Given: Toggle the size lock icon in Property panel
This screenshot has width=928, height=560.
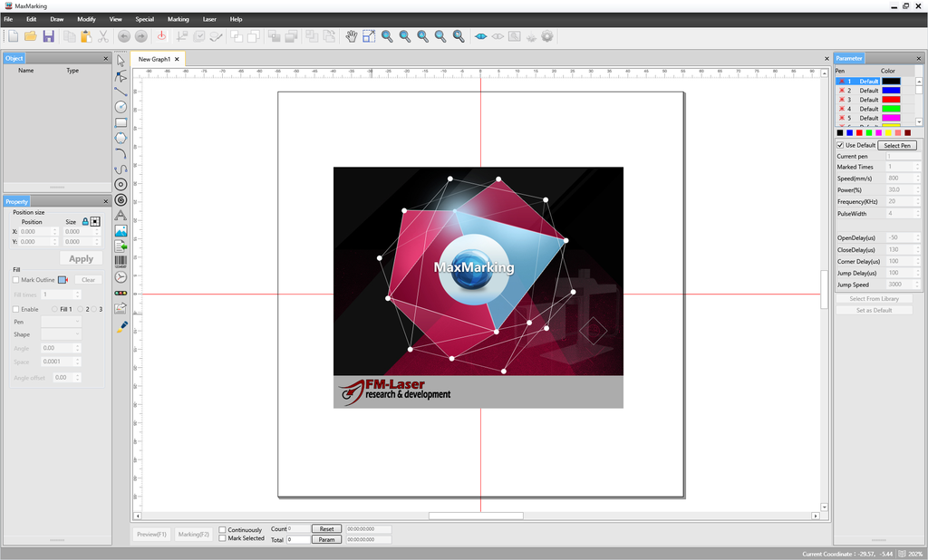Looking at the screenshot, I should point(85,221).
